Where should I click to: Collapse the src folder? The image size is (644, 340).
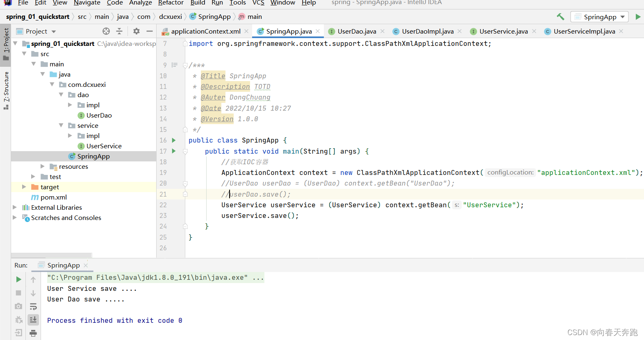coord(24,54)
